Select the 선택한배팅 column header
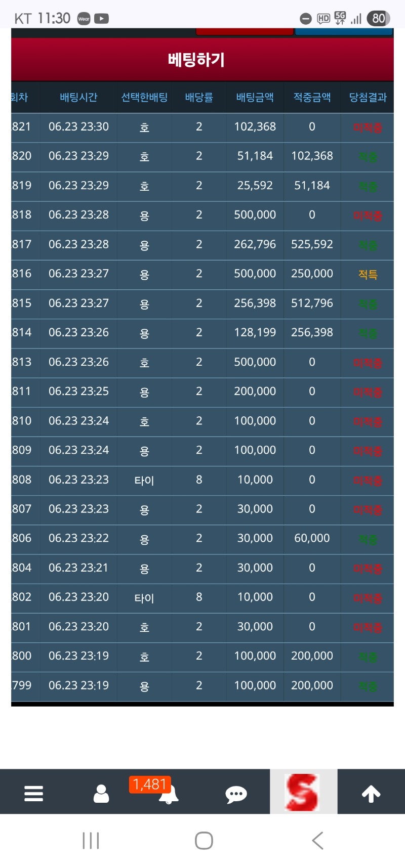Viewport: 405px width, 868px height. [144, 97]
